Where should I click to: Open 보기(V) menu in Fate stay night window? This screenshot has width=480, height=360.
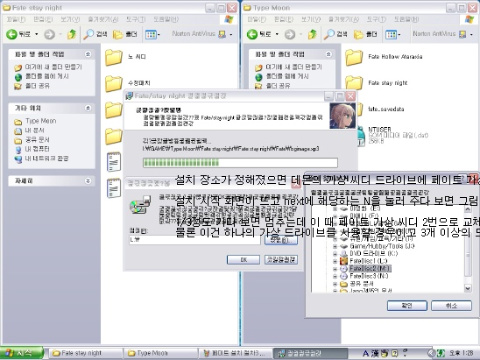click(x=70, y=19)
